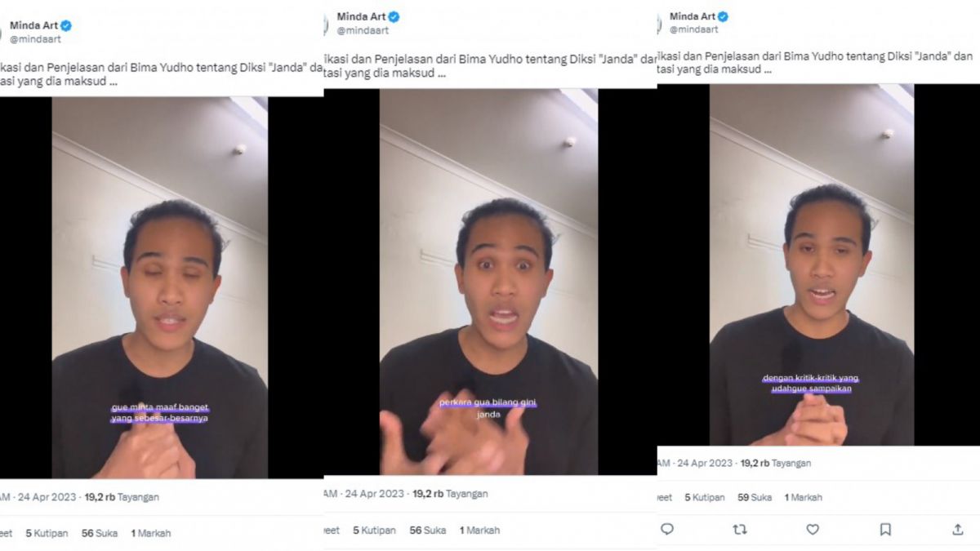
Task: Click the verified checkmark on middle tweet
Action: point(391,15)
